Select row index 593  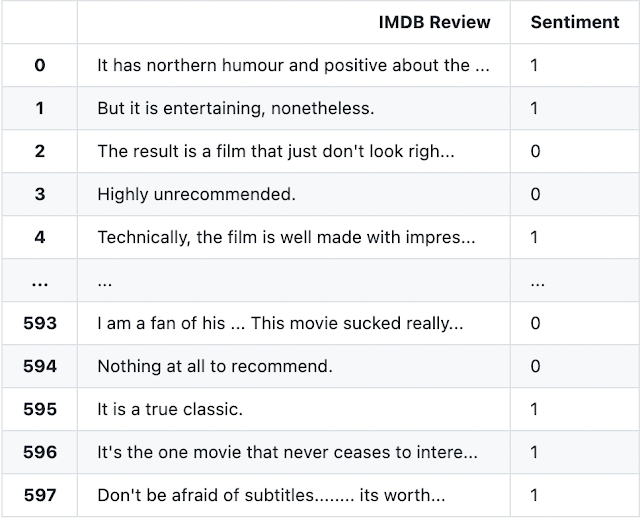point(40,323)
